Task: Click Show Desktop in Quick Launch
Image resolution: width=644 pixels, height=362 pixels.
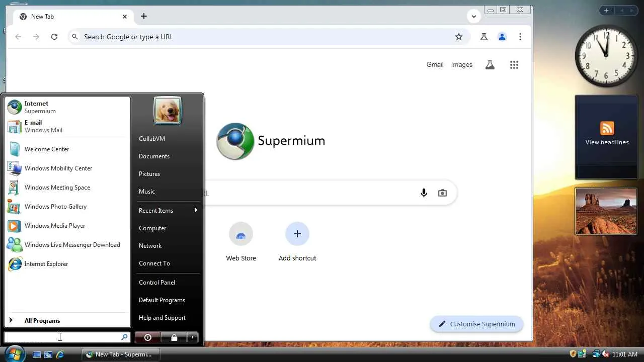Action: [x=37, y=354]
